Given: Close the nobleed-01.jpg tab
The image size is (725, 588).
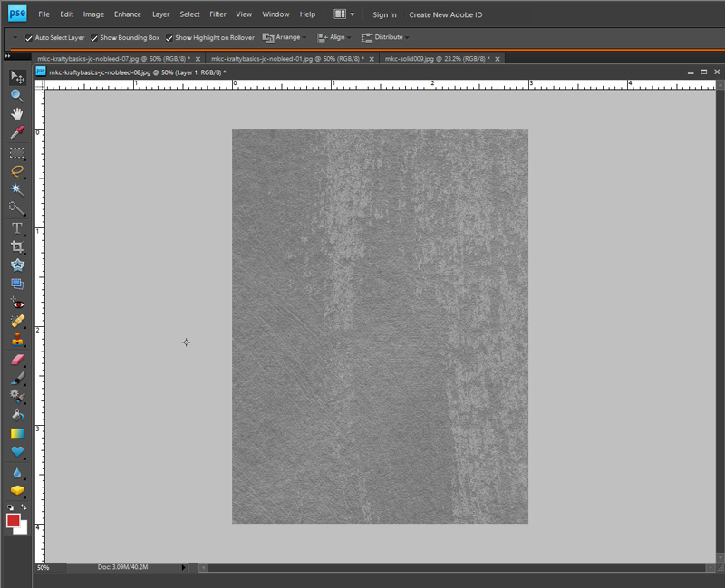Looking at the screenshot, I should (372, 59).
